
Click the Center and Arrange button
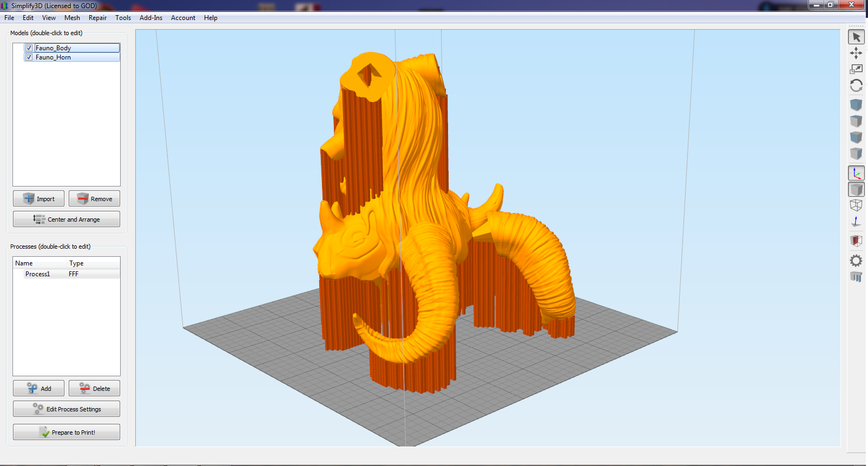click(67, 219)
